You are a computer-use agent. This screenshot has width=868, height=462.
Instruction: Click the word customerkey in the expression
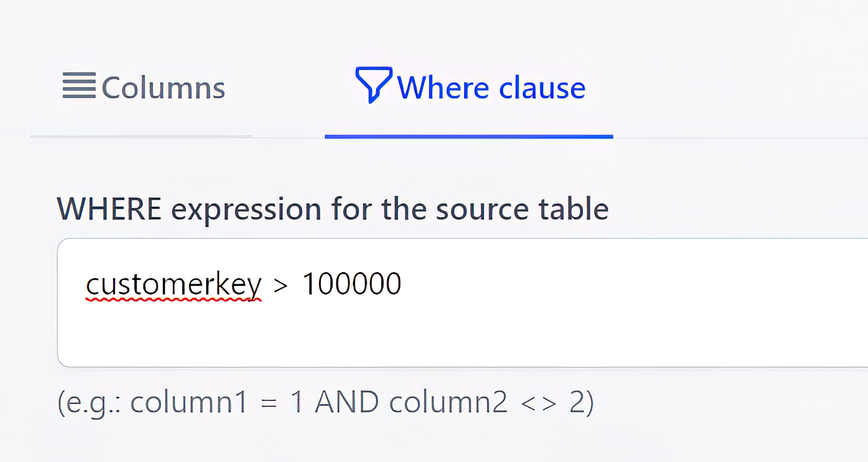point(173,284)
